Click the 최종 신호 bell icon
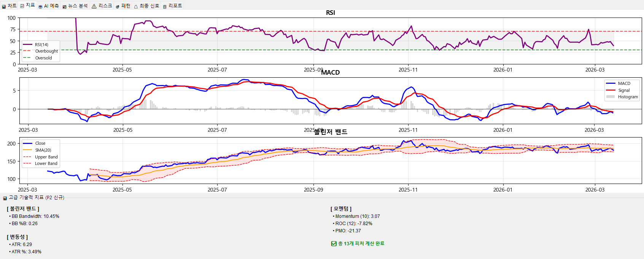The height and width of the screenshot is (259, 644). click(136, 6)
